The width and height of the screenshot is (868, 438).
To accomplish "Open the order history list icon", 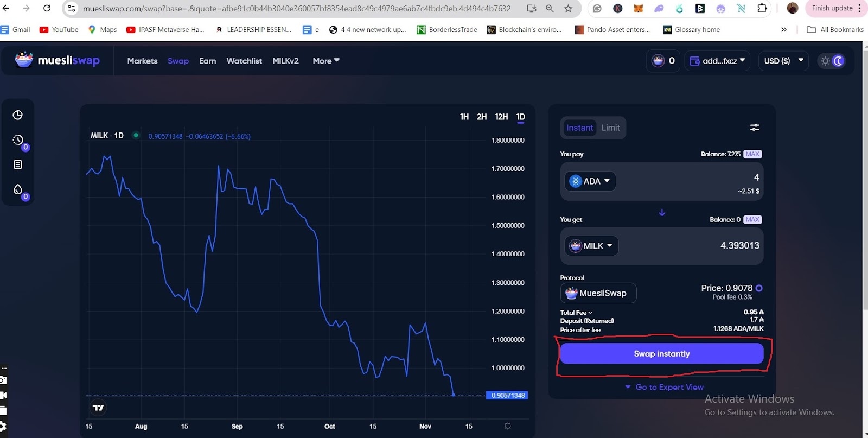I will click(x=18, y=164).
